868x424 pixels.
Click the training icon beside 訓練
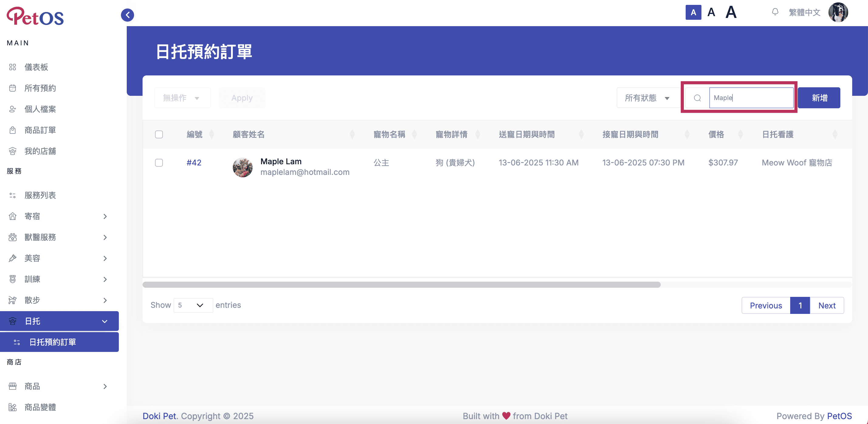[x=12, y=279]
